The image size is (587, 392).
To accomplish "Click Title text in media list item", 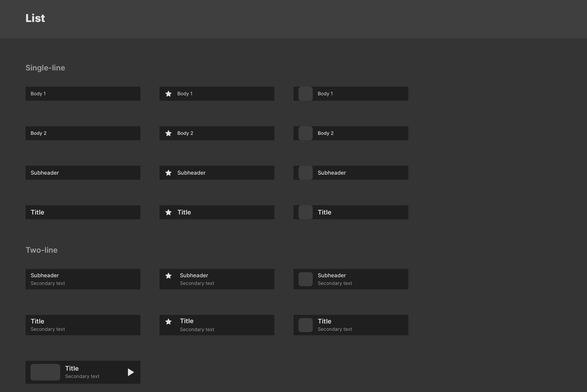I will pyautogui.click(x=72, y=368).
